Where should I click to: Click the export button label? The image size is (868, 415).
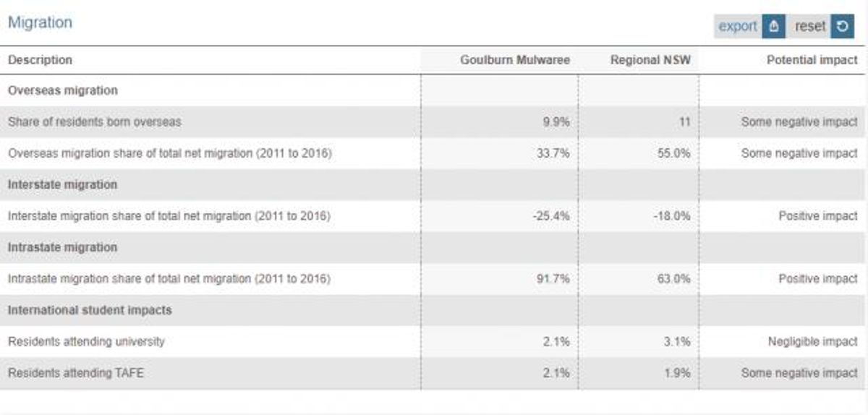tap(738, 27)
